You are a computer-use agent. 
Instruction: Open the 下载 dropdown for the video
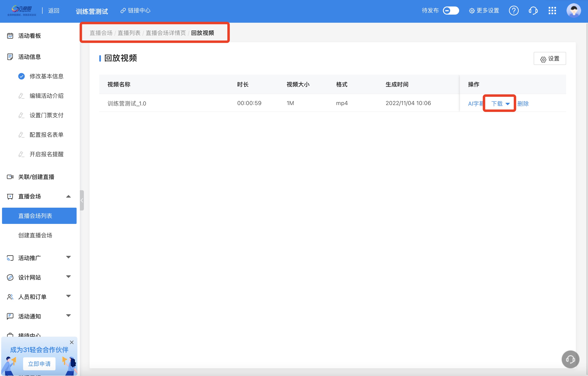tap(500, 104)
